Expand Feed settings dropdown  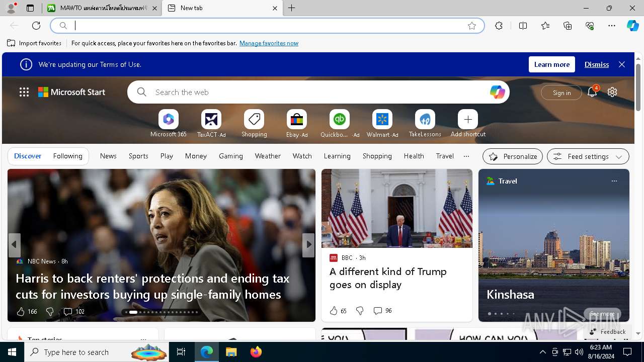pyautogui.click(x=588, y=156)
